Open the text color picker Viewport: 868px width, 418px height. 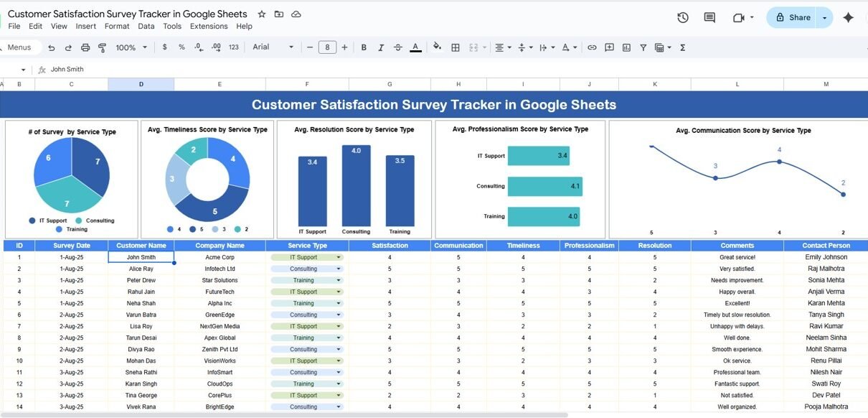pos(415,47)
